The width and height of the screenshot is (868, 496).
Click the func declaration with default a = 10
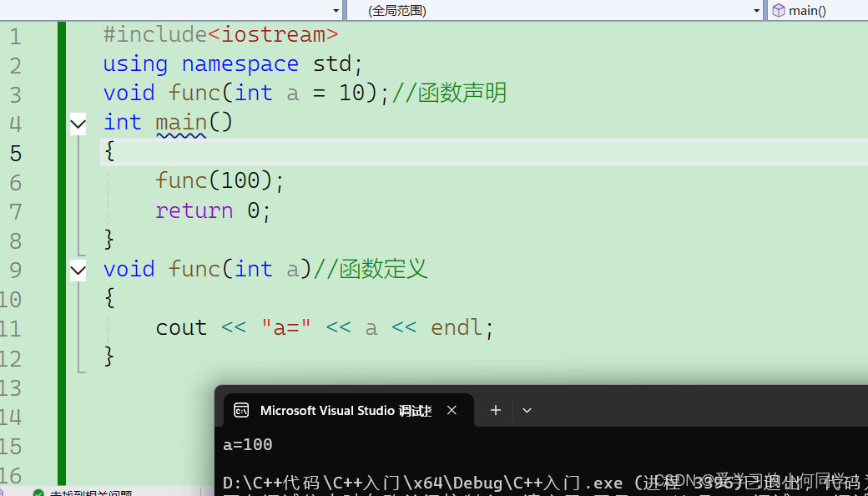[246, 94]
